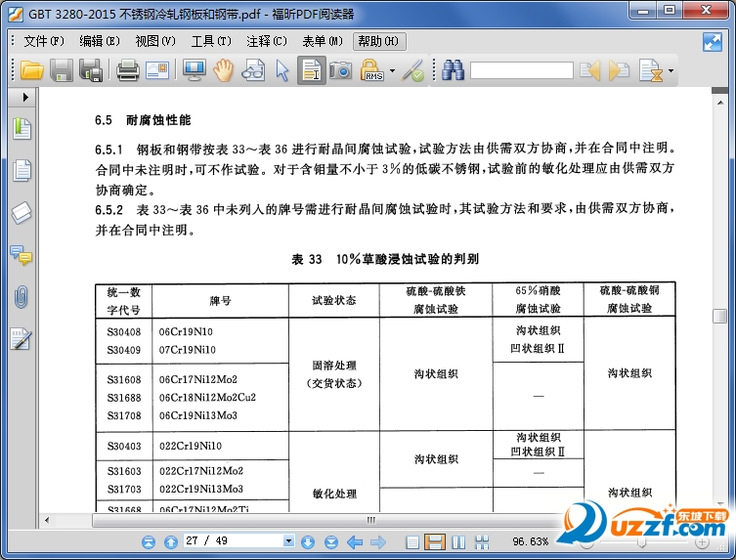This screenshot has height=560, width=736.
Task: Open the 帮助(H) menu
Action: click(x=379, y=41)
